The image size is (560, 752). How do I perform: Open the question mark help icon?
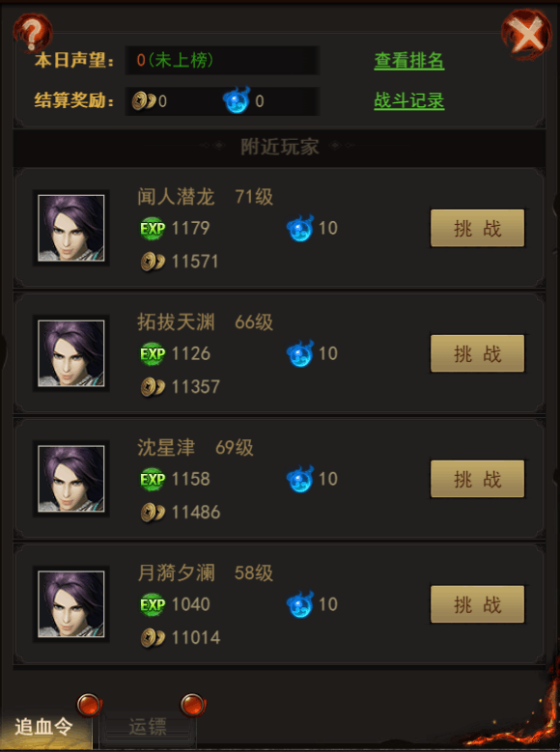(32, 33)
